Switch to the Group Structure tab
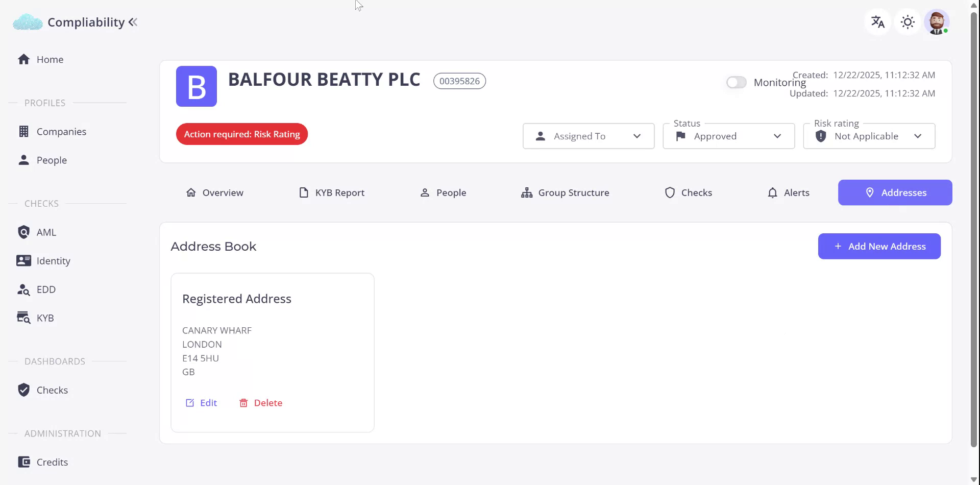 click(x=565, y=192)
